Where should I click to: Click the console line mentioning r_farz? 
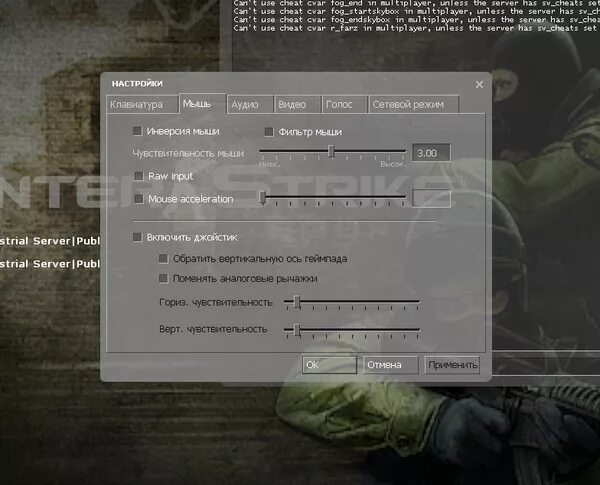click(416, 28)
